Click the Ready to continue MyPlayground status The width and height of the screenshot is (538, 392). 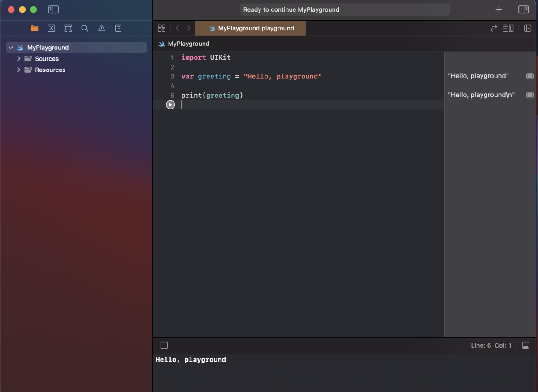tap(344, 9)
